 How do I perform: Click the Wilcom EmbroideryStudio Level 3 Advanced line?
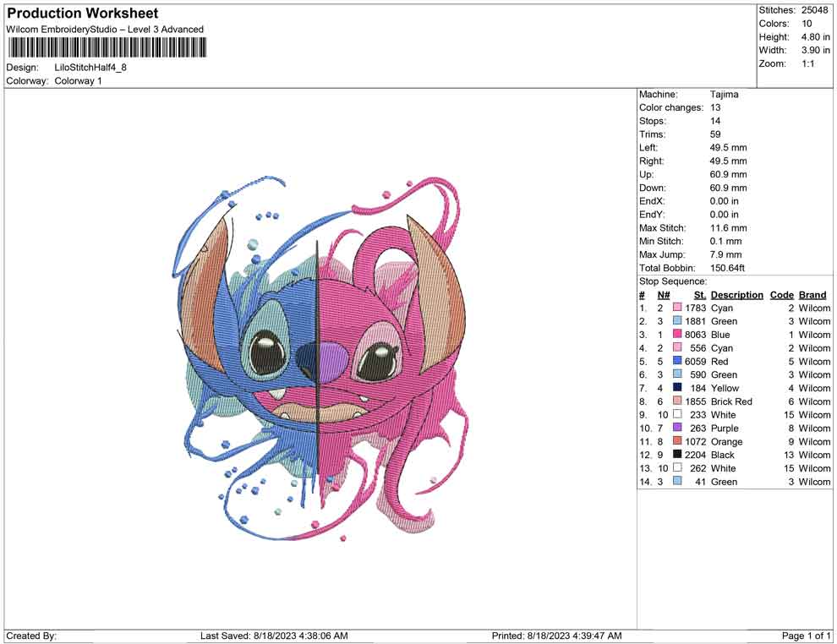tap(105, 30)
